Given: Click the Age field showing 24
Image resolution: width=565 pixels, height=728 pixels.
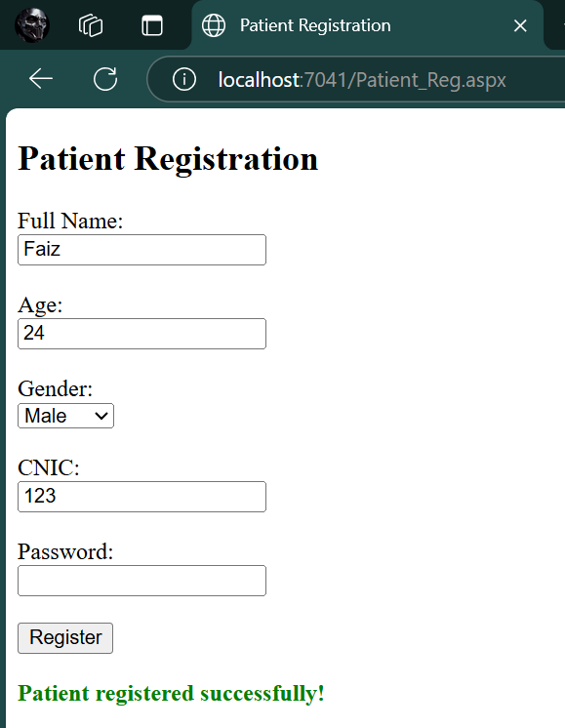Looking at the screenshot, I should (141, 334).
